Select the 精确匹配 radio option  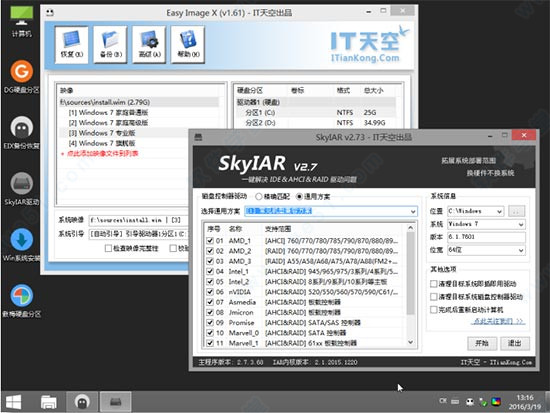[259, 196]
